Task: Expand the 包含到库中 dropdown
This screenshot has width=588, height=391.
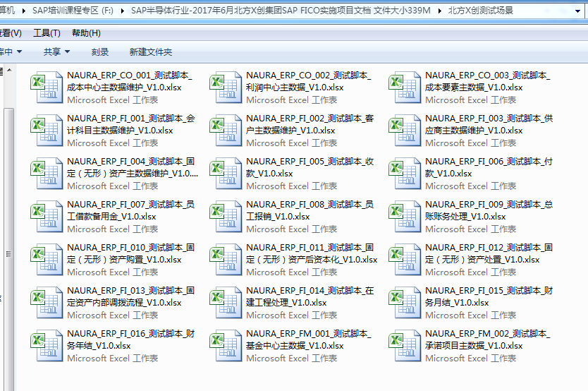Action: pos(11,52)
